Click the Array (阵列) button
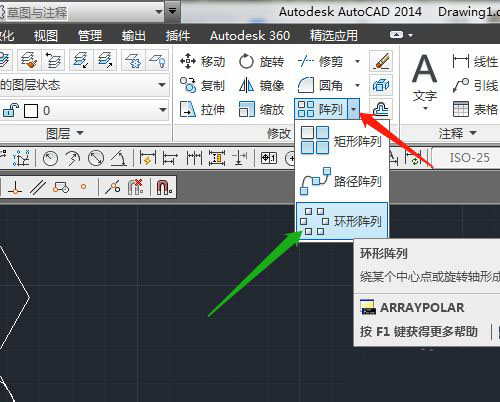Viewport: 500px width, 402px height. [321, 109]
